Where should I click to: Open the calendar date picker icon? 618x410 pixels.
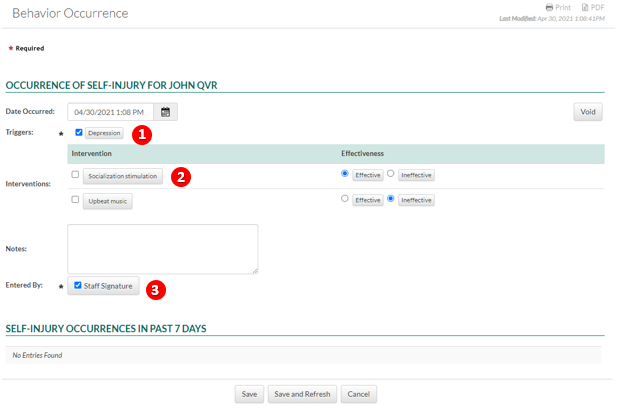[167, 112]
